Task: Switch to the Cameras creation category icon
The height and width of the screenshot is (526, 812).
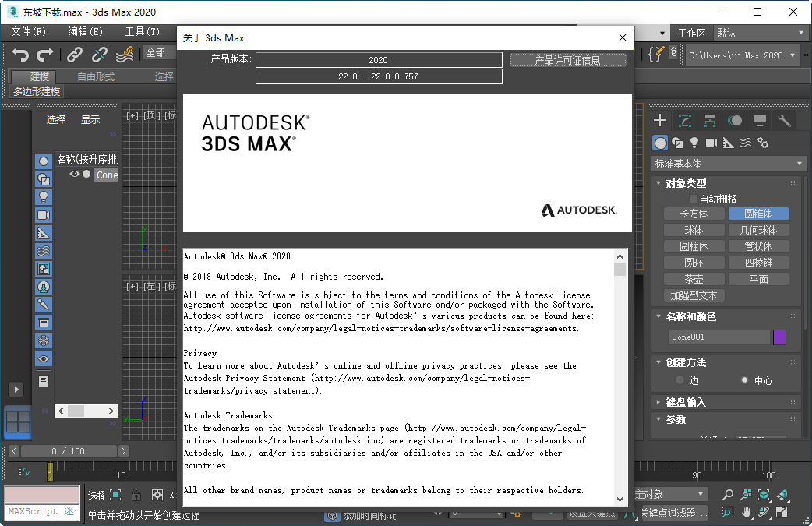Action: (x=711, y=143)
